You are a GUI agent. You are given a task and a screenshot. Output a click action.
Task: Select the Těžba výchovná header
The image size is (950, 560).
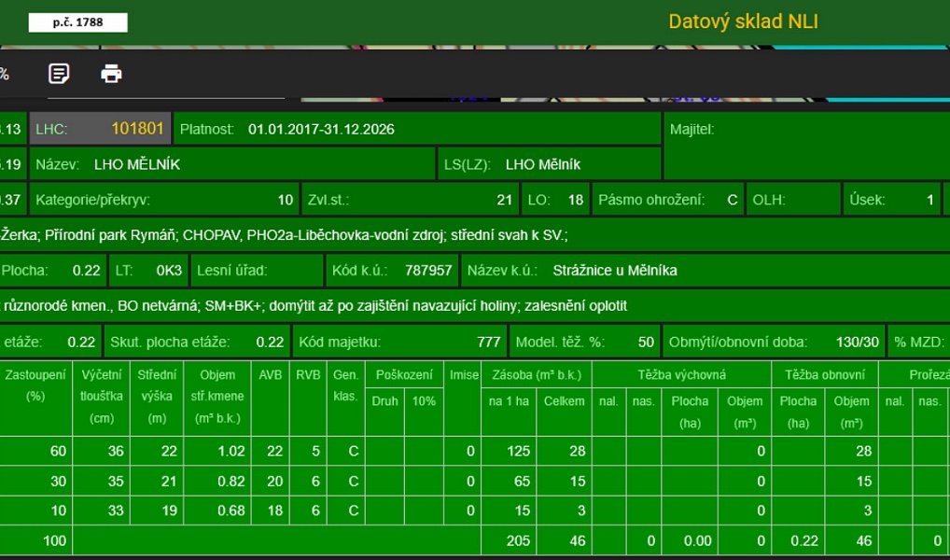point(681,374)
